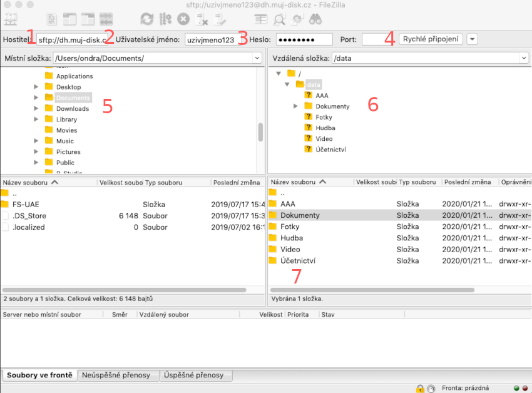This screenshot has width=532, height=393.
Task: Click the Rychlé připojení button
Action: 431,39
